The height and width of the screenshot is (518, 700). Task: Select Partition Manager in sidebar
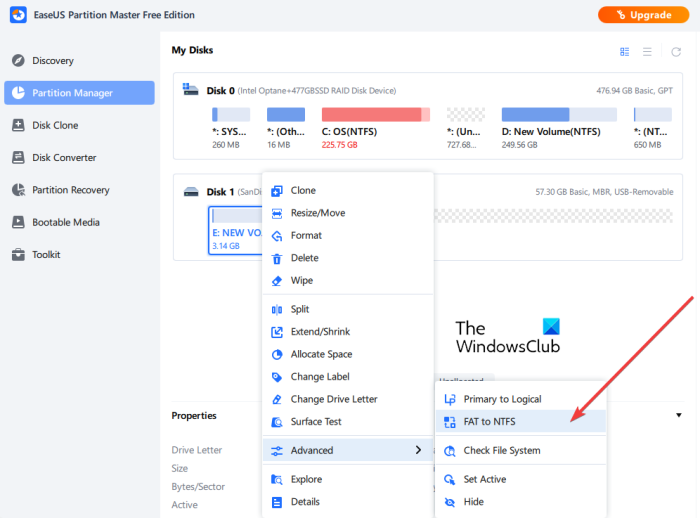(79, 93)
